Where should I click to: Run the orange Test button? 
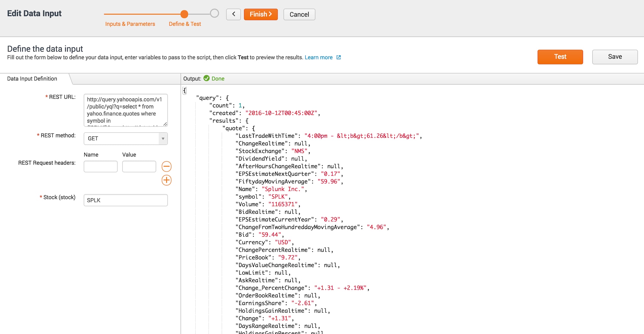560,57
